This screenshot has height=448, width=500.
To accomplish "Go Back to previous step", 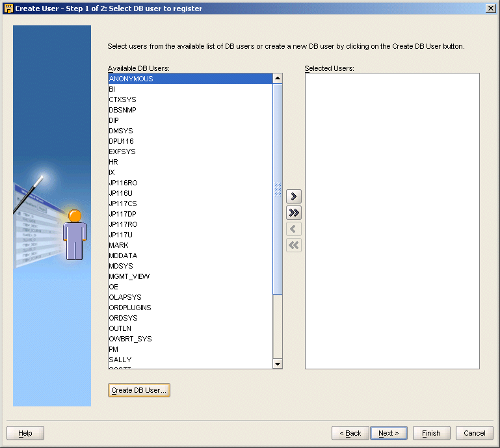I will (x=350, y=433).
